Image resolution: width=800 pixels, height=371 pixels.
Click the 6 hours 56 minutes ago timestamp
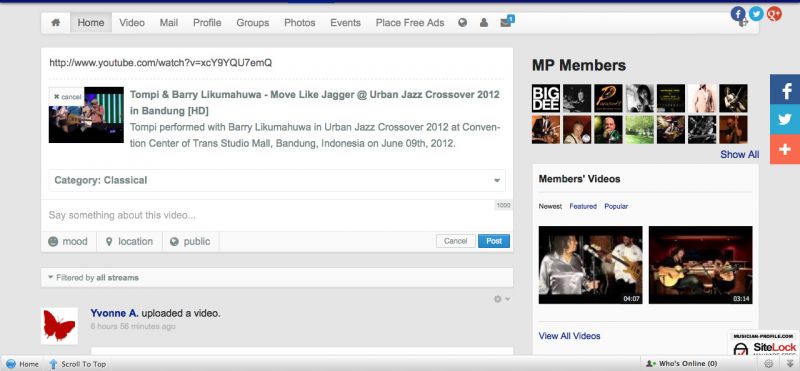click(133, 326)
